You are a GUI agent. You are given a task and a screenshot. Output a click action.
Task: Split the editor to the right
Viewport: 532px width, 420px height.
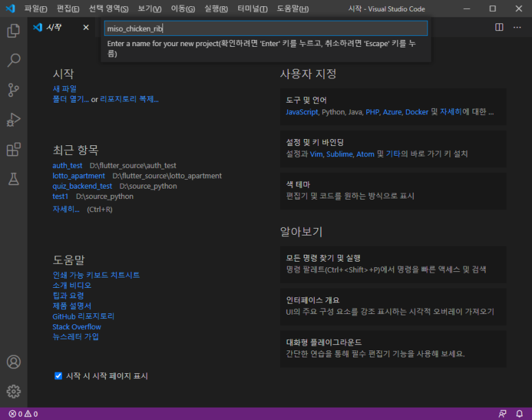click(x=499, y=27)
